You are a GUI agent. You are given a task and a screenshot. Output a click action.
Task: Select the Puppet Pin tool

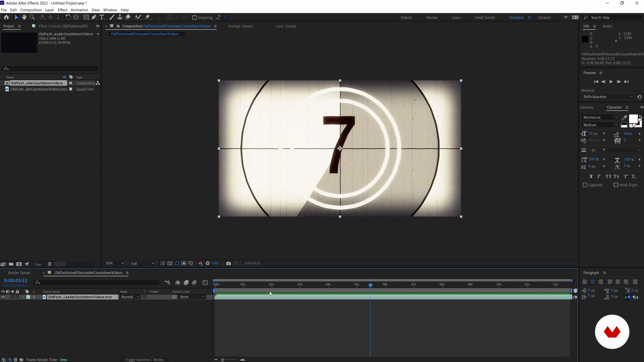pos(148,17)
